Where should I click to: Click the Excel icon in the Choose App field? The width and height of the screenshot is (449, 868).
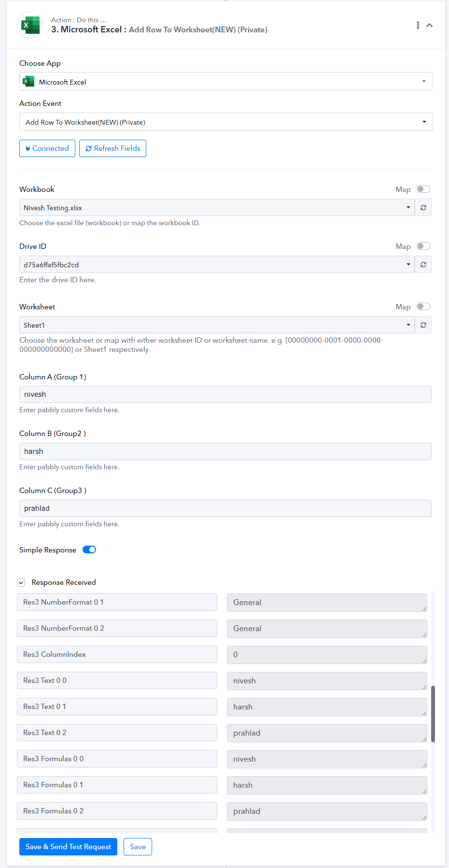pyautogui.click(x=29, y=82)
